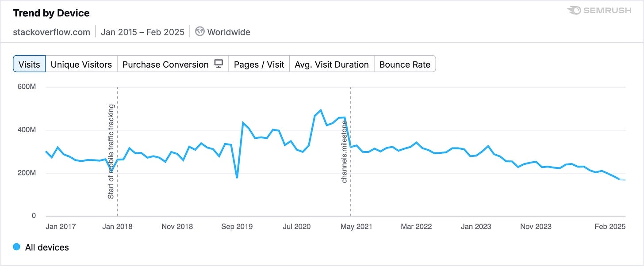This screenshot has height=266, width=644.
Task: Click the Start of mobile traffic tracking marker
Action: pos(111,152)
